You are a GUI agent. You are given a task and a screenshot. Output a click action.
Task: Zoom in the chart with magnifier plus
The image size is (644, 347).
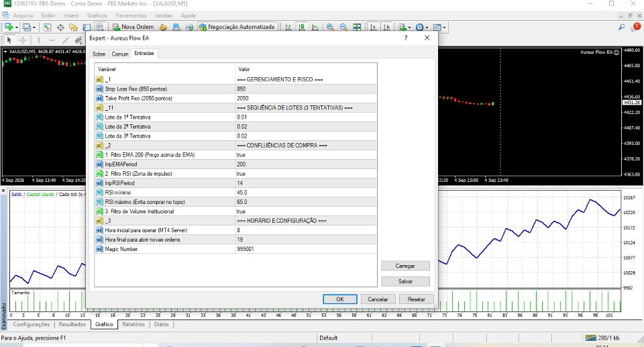(x=330, y=27)
